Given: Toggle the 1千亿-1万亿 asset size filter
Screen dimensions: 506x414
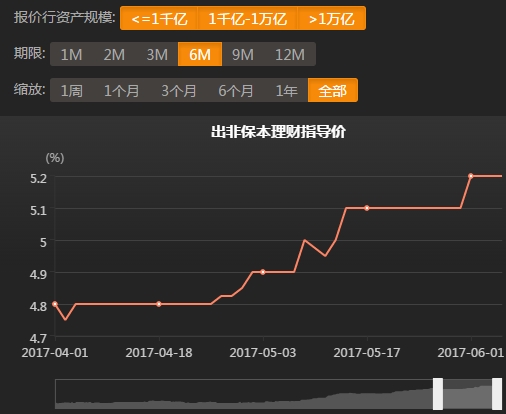Looking at the screenshot, I should tap(248, 18).
